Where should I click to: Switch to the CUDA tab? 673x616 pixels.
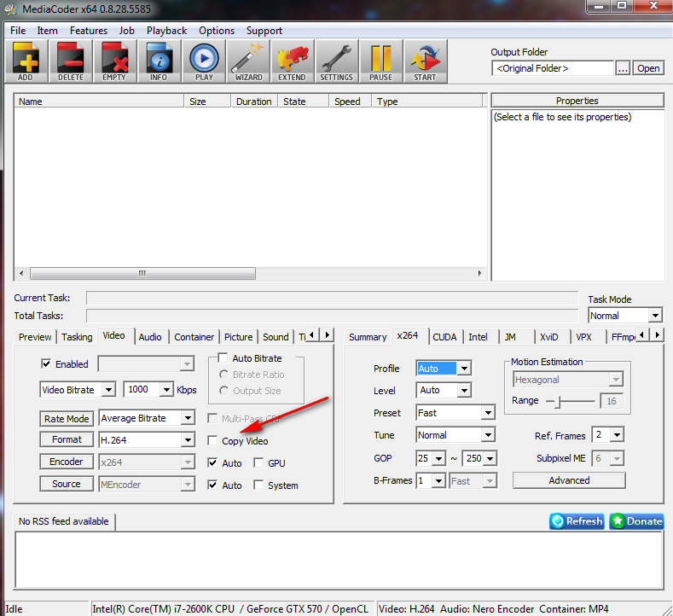(x=444, y=337)
